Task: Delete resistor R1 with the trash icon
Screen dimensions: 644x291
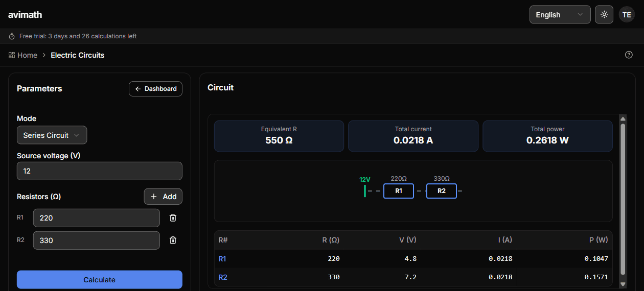Action: pyautogui.click(x=173, y=218)
